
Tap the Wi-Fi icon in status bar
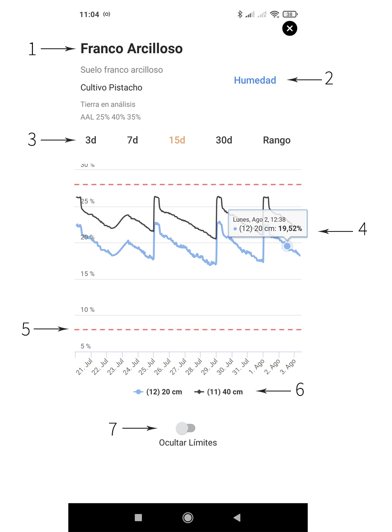(274, 14)
